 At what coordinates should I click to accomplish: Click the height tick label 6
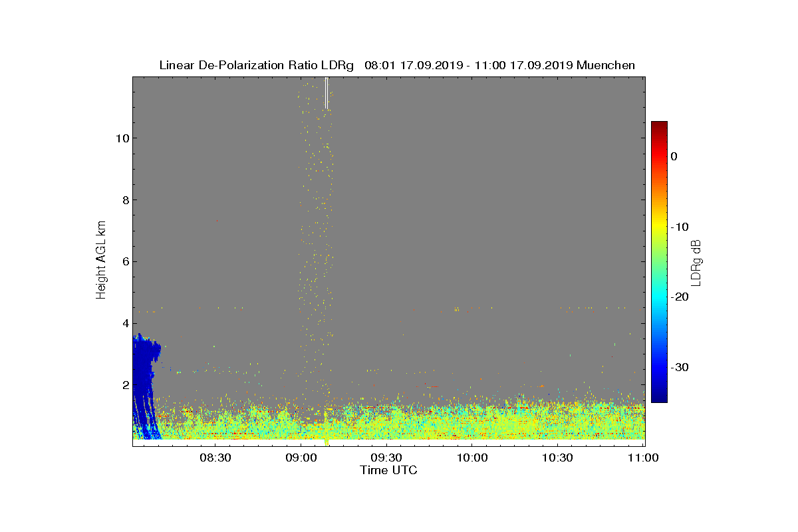tap(125, 261)
